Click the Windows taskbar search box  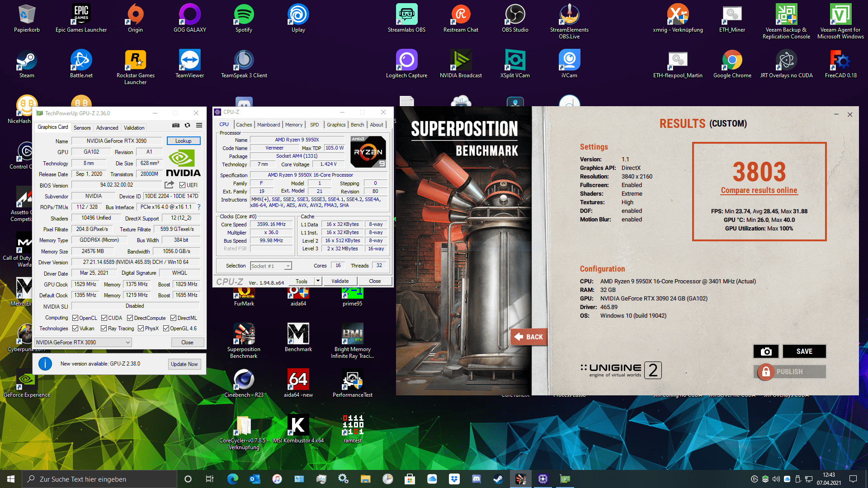pos(99,479)
